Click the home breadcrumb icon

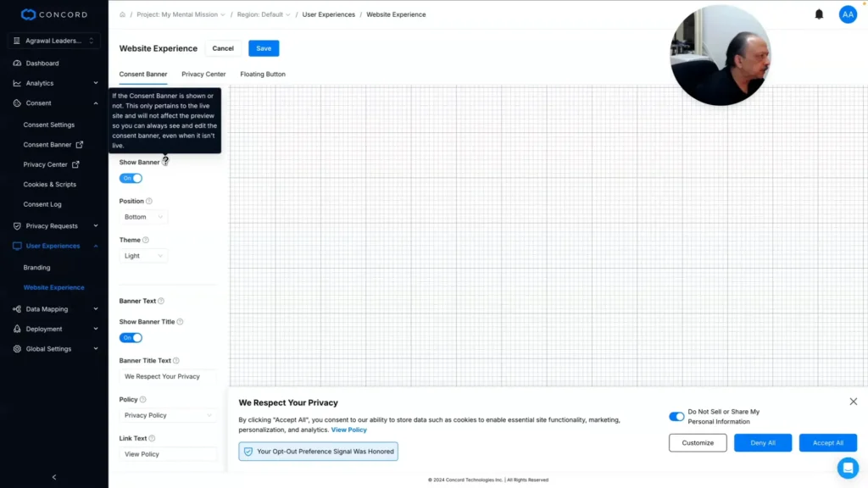pos(122,14)
